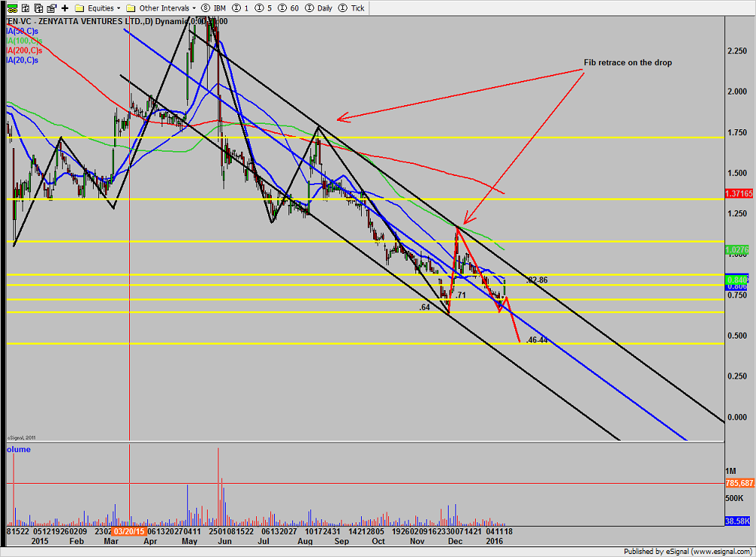Select the MA(50,C) study label
This screenshot has width=756, height=557.
click(x=22, y=31)
